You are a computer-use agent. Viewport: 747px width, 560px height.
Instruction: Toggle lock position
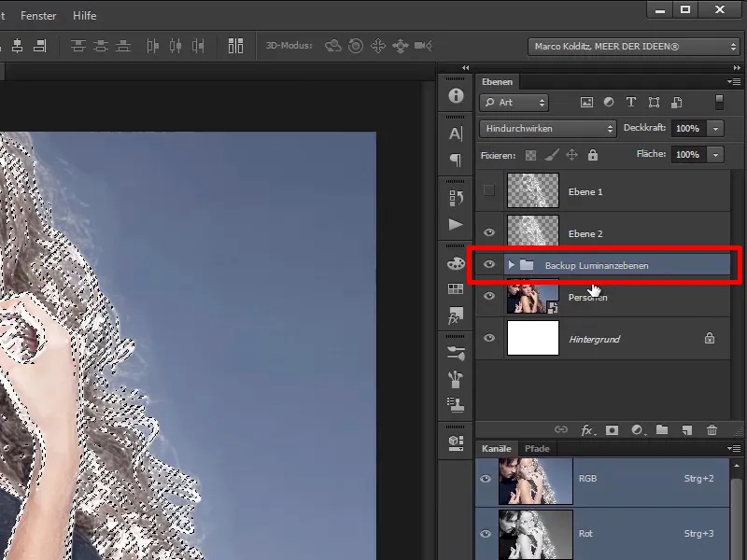pos(571,155)
